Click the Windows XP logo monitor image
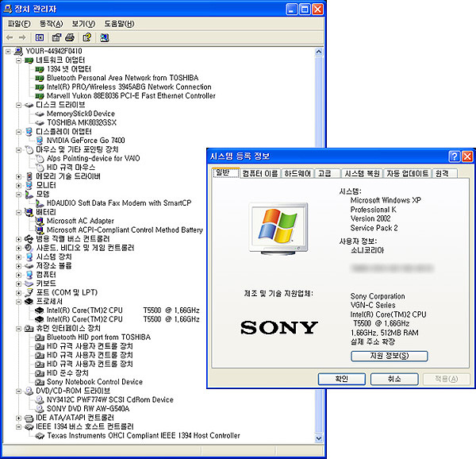The width and height of the screenshot is (476, 459). tap(278, 229)
